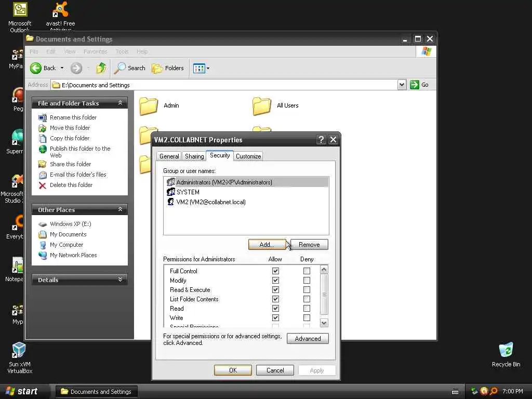
Task: Open the Recycle Bin
Action: [506, 355]
